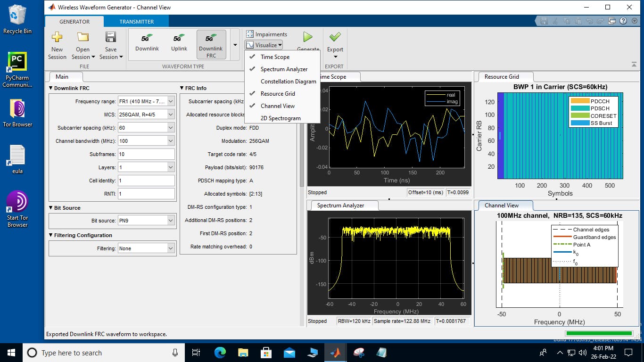The image size is (644, 362).
Task: Collapse the FRC Info section
Action: [182, 88]
